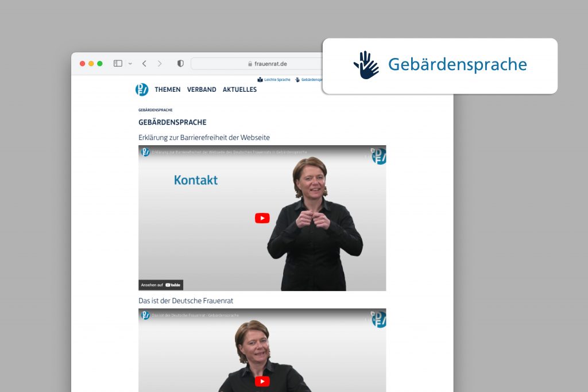Toggle the Safari sidebar

pyautogui.click(x=117, y=63)
